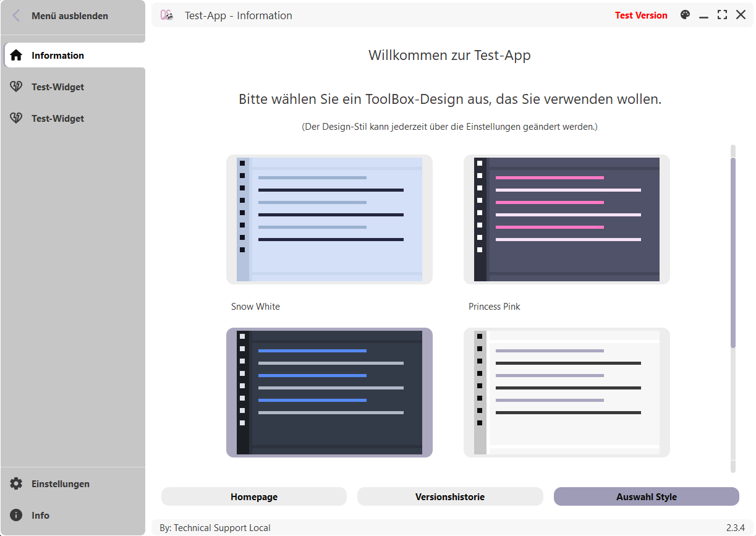Open the Homepage button
The image size is (756, 536).
coord(254,496)
